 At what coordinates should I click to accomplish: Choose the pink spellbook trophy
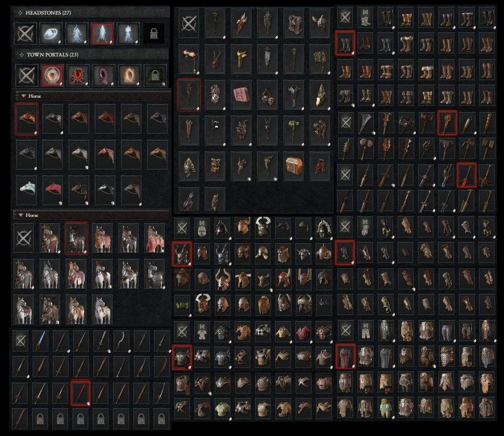pyautogui.click(x=242, y=94)
